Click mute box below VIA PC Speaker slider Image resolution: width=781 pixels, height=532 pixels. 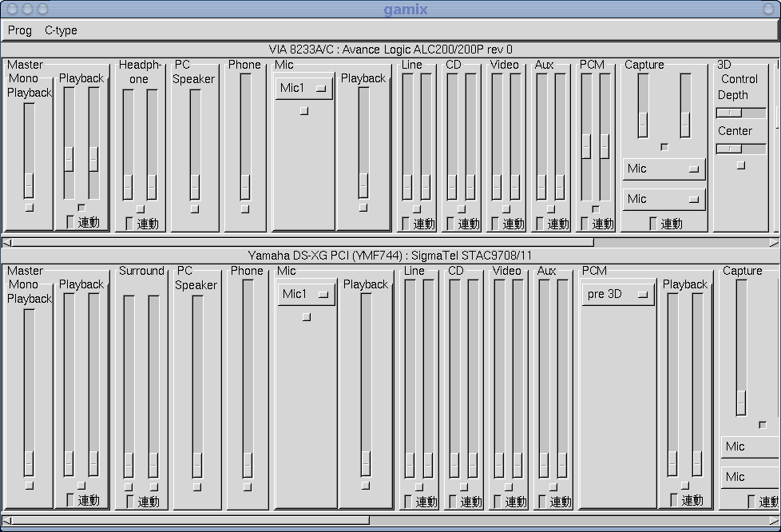tap(195, 208)
